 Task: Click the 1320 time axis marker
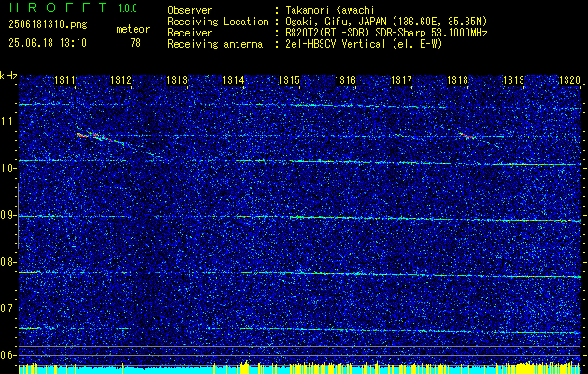click(x=569, y=79)
